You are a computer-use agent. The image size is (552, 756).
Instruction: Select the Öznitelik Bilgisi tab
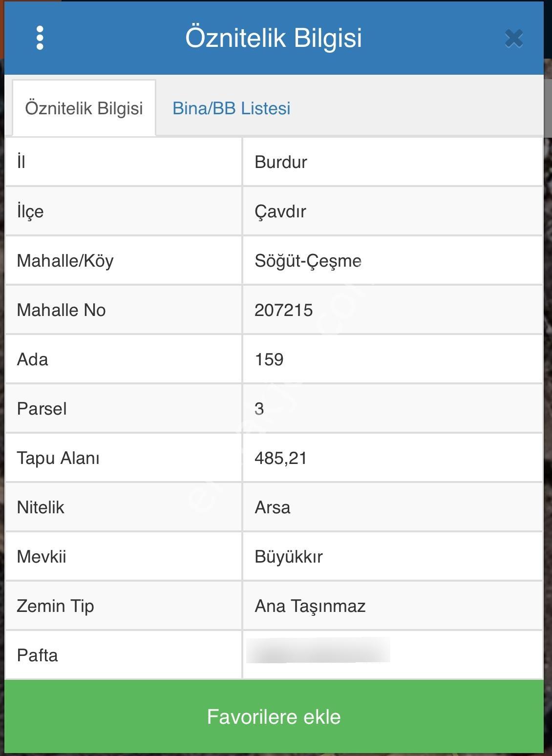pyautogui.click(x=84, y=108)
